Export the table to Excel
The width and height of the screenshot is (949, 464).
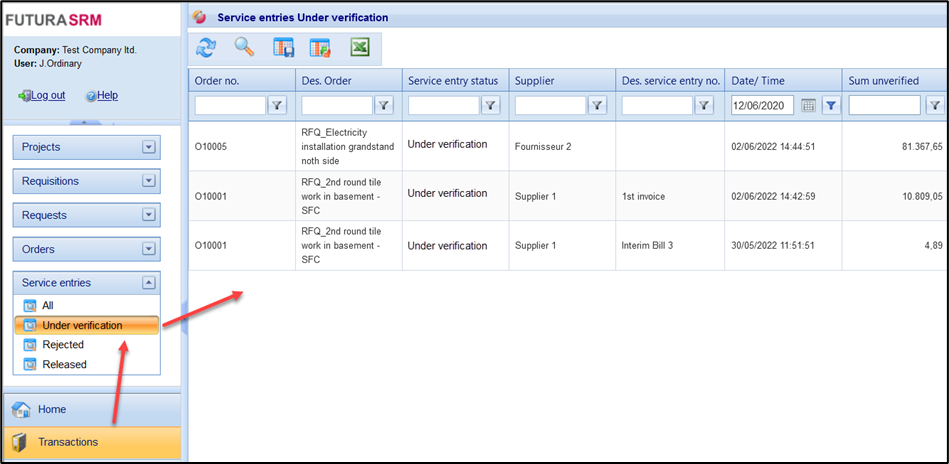click(x=360, y=47)
